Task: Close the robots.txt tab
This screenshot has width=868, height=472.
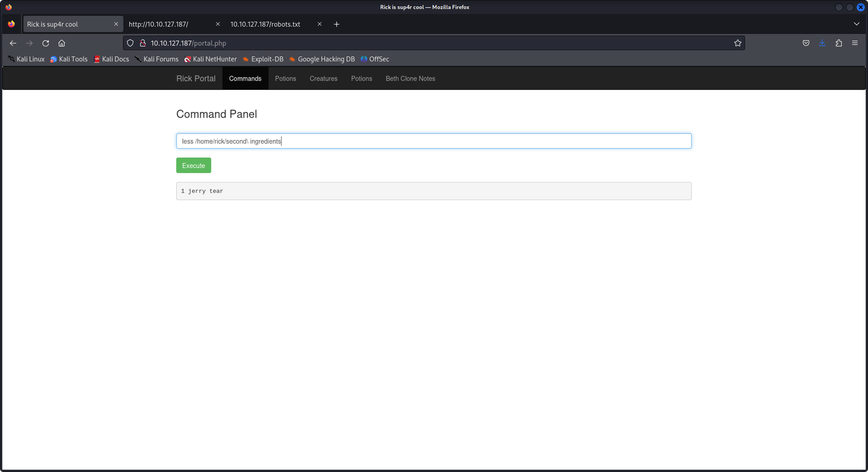Action: [319, 24]
